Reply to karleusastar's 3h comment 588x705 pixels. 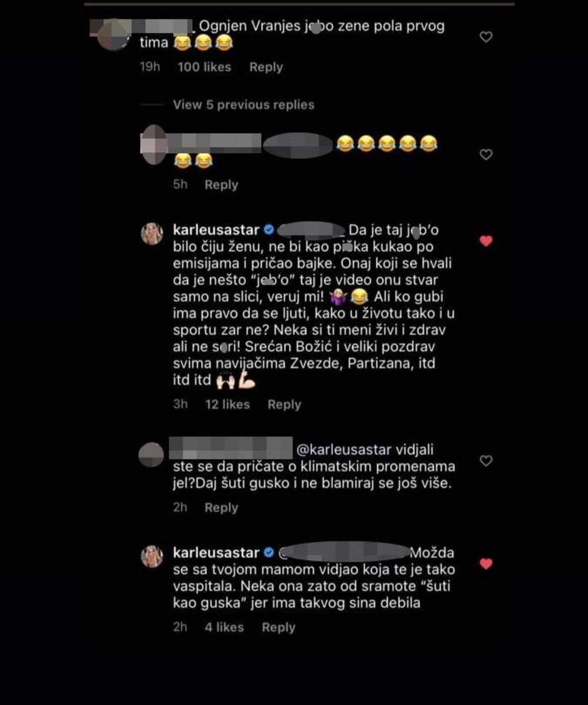[284, 405]
